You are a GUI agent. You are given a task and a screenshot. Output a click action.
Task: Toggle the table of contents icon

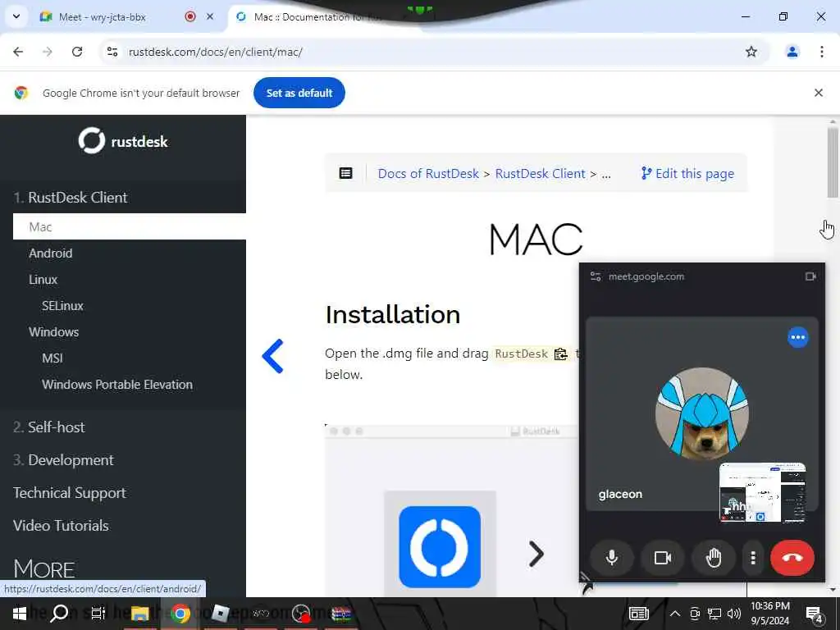(346, 173)
